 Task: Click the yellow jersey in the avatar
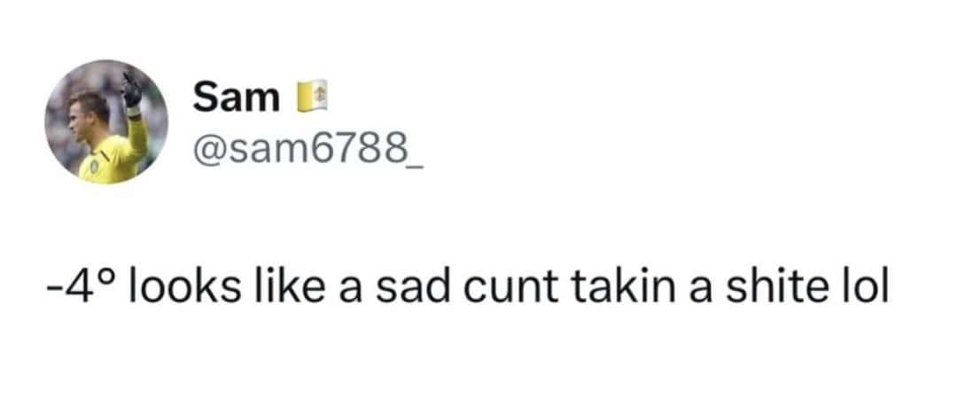115,158
